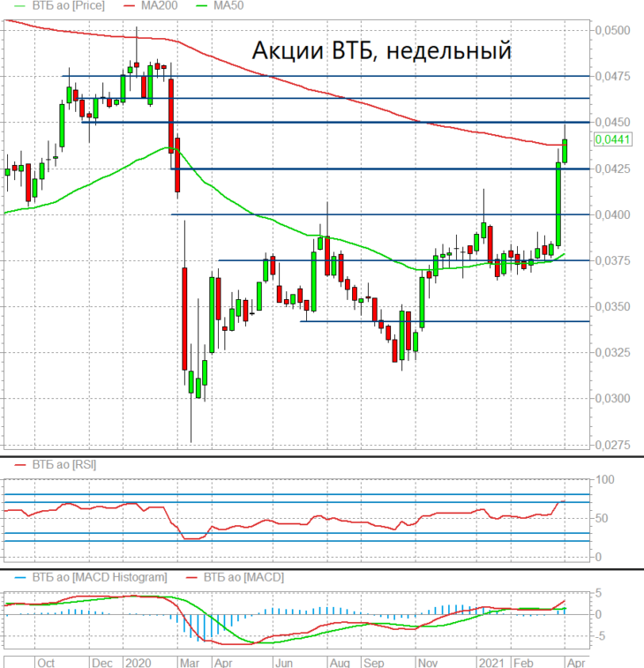Click the tall green breakout candle before last

(x=558, y=204)
